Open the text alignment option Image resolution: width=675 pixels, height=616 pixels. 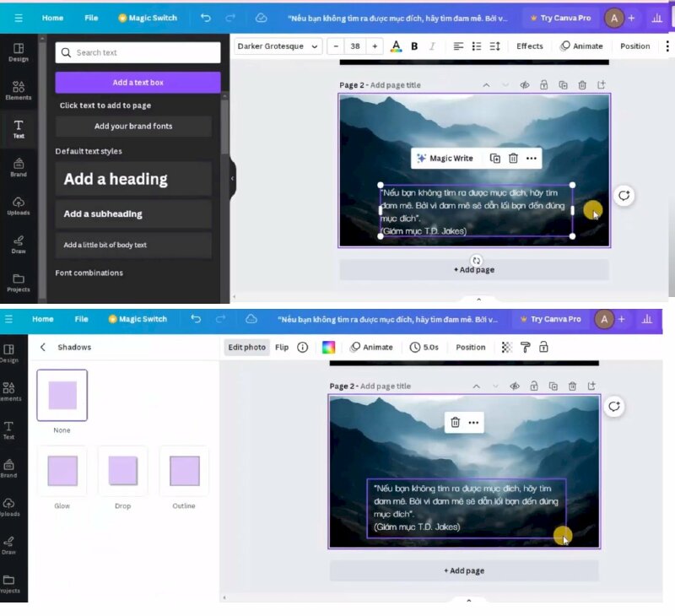(x=458, y=46)
